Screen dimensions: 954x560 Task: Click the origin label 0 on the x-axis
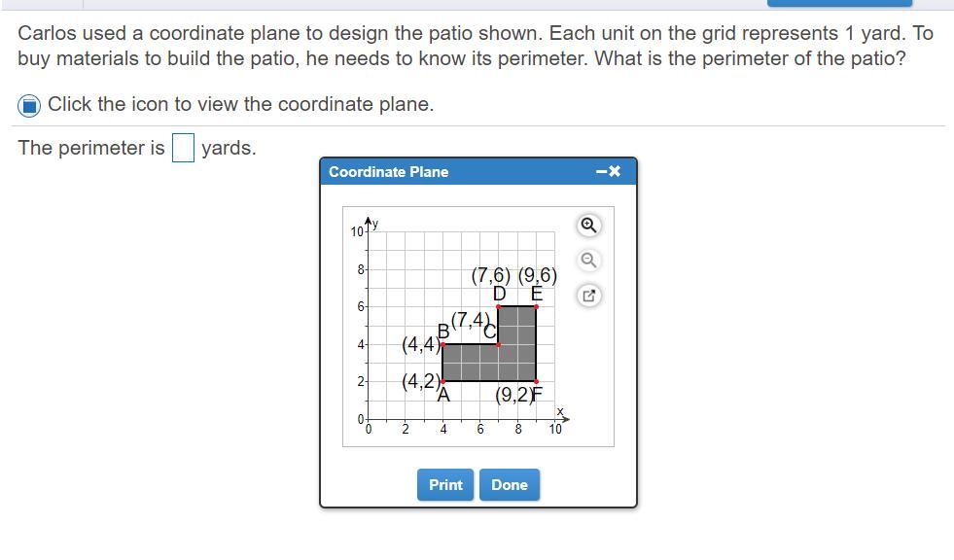coord(369,428)
